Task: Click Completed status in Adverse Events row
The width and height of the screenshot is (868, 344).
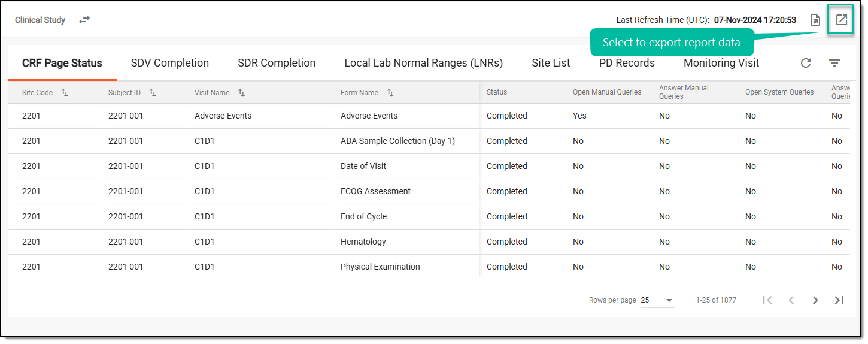Action: tap(507, 116)
